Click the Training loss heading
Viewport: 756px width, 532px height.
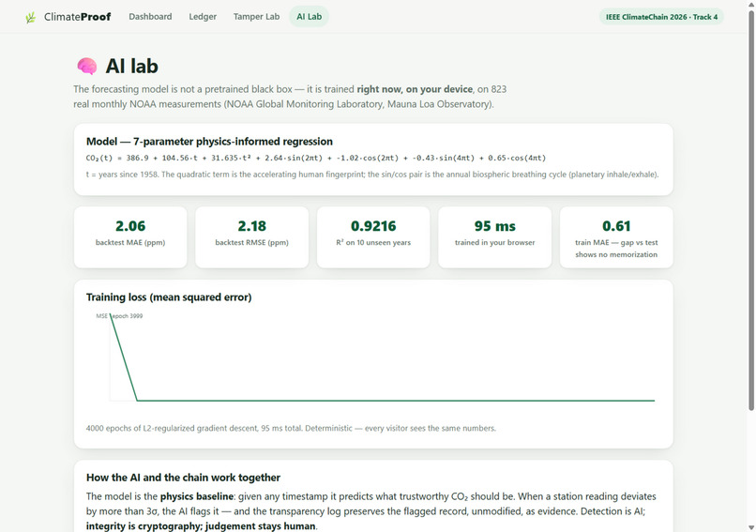click(x=169, y=297)
